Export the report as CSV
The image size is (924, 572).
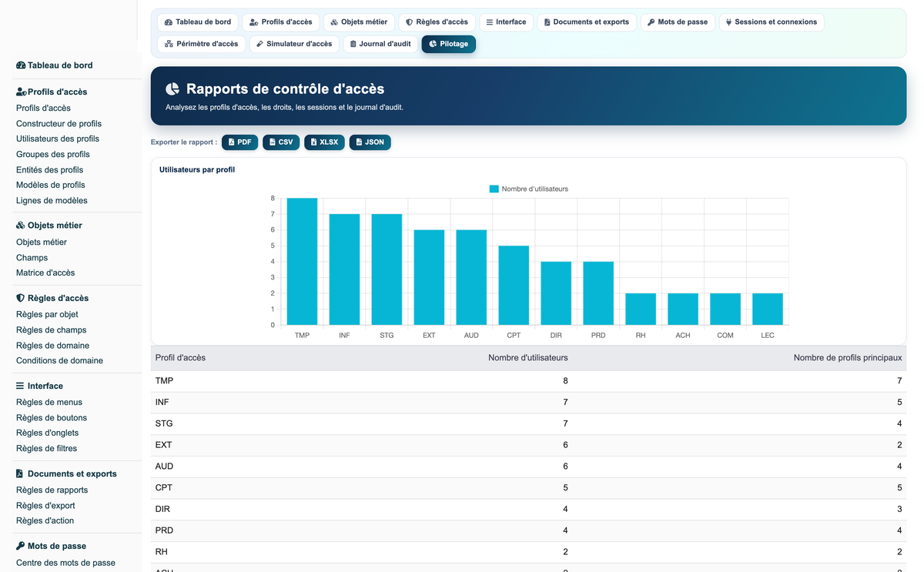tap(281, 142)
